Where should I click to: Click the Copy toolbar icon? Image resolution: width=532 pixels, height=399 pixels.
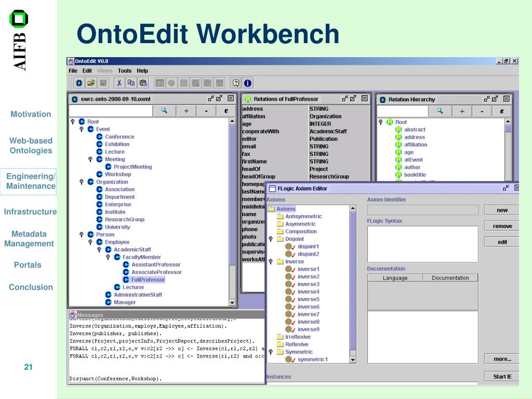coord(131,83)
